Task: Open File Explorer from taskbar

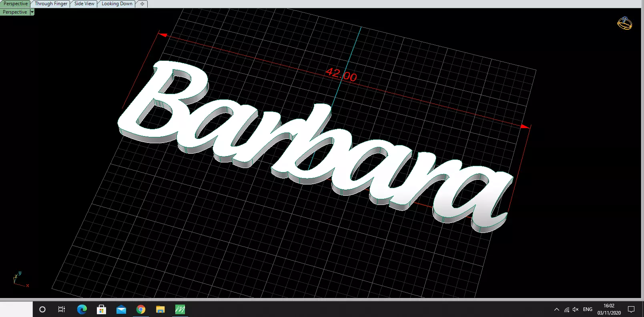Action: pyautogui.click(x=160, y=309)
